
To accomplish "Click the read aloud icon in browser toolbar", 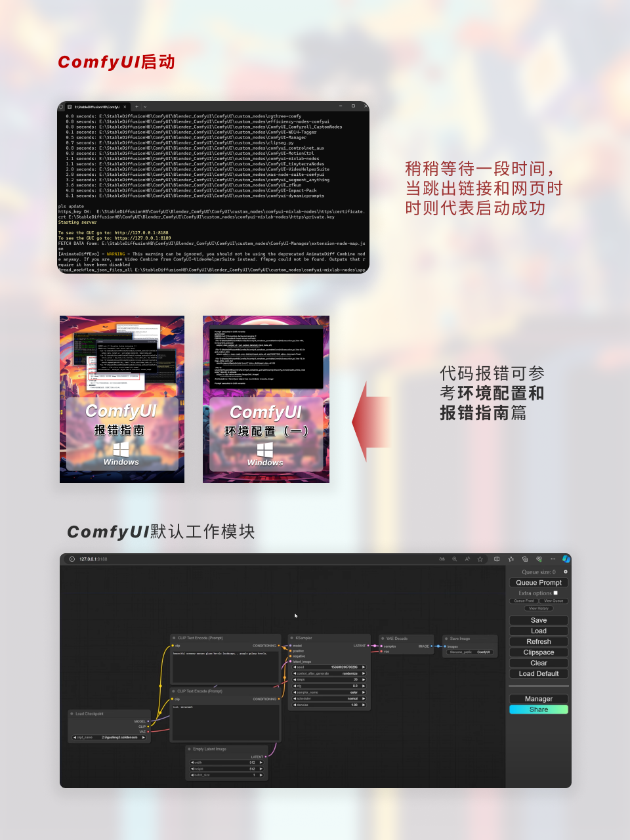I will [467, 559].
